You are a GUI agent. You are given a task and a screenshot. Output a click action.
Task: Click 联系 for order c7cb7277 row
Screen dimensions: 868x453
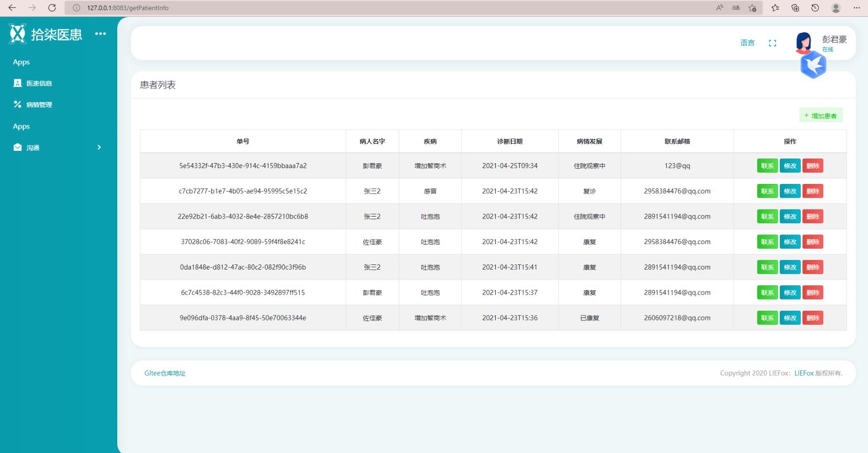point(767,191)
